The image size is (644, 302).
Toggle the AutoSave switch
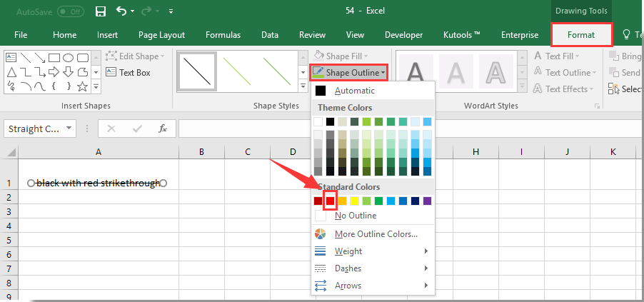coord(70,11)
